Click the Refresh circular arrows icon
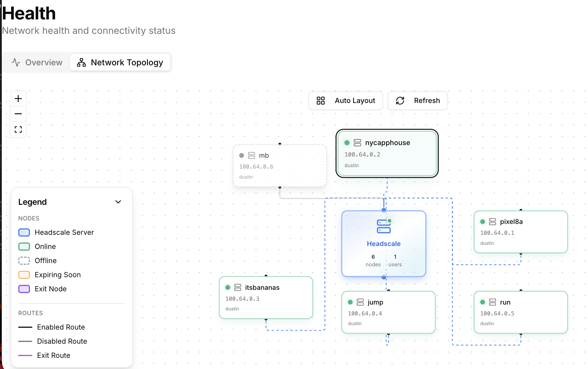Viewport: 588px width, 369px height. (400, 101)
